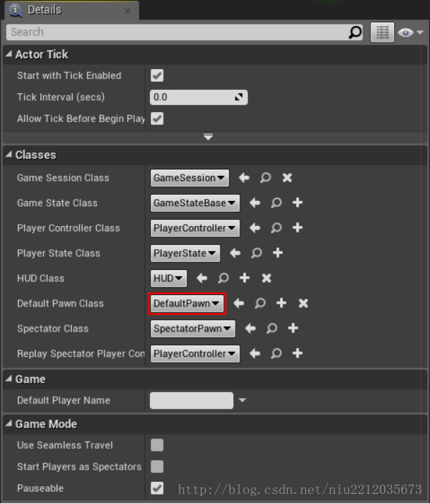Enable Use Seamless Travel checkbox
The height and width of the screenshot is (504, 430).
(x=156, y=445)
